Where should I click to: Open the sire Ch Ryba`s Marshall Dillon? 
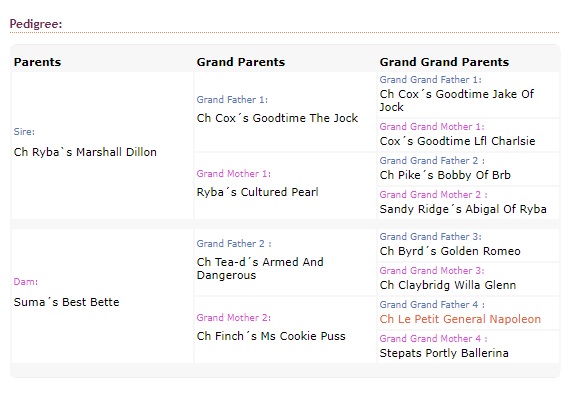[85, 152]
